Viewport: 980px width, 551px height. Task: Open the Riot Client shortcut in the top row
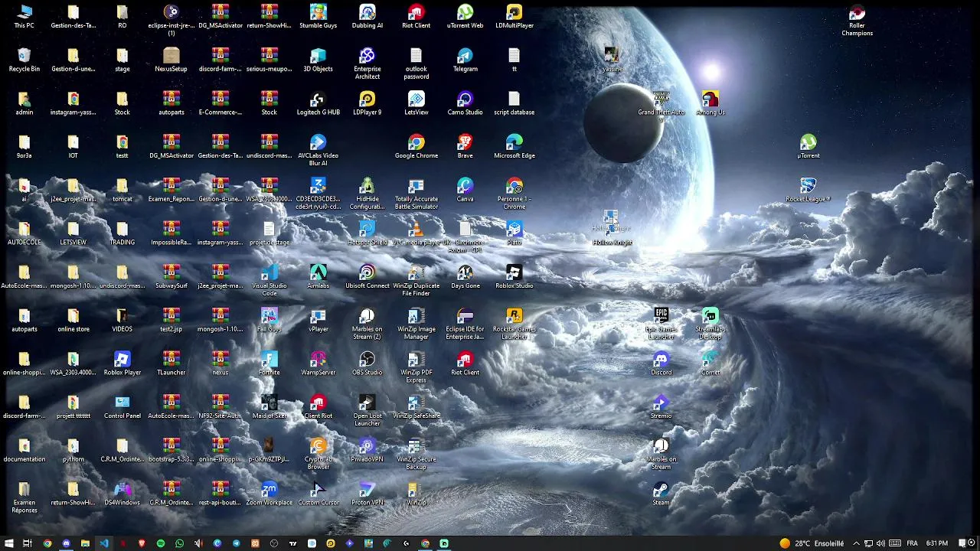click(416, 17)
